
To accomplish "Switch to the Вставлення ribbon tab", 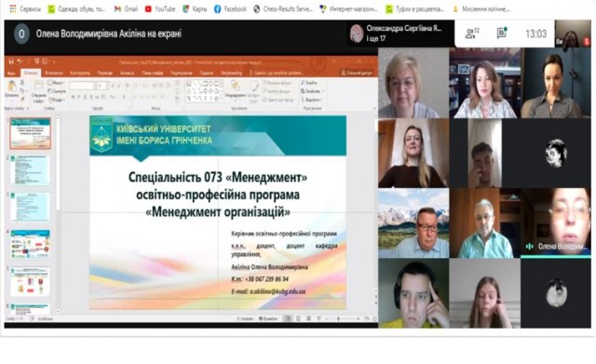I will pos(54,73).
